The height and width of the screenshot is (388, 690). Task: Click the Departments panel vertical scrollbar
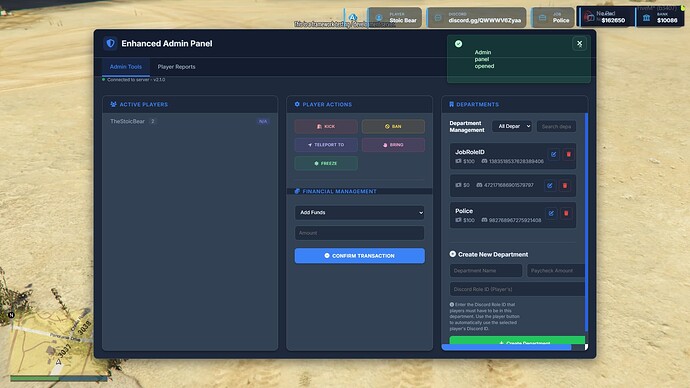click(x=586, y=222)
